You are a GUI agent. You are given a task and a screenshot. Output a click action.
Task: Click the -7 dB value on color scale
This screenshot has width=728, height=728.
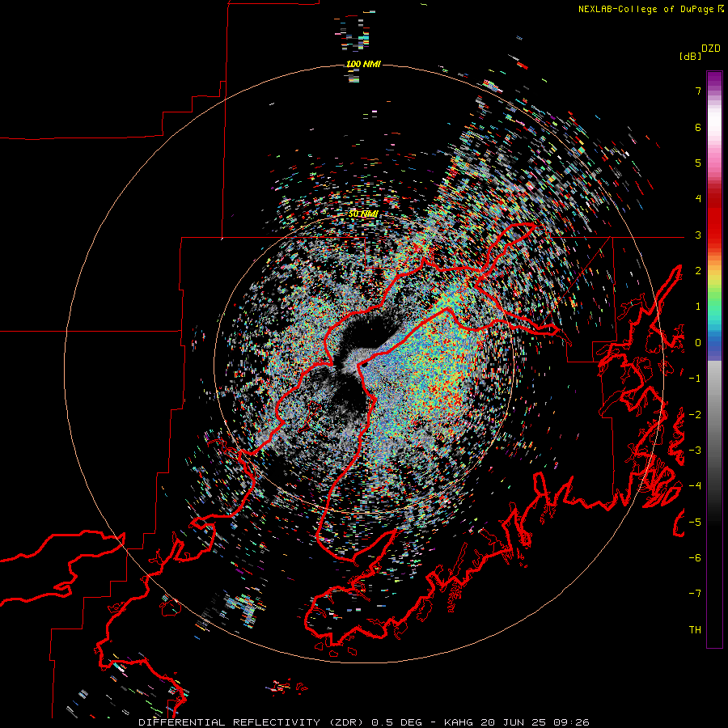coord(695,594)
